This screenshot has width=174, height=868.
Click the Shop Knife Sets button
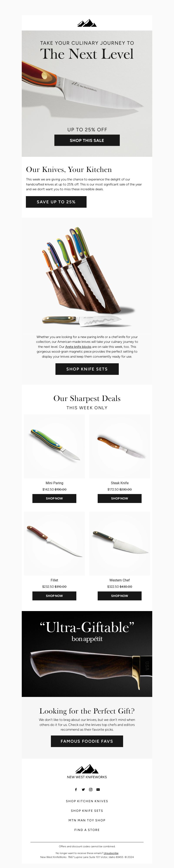(87, 369)
